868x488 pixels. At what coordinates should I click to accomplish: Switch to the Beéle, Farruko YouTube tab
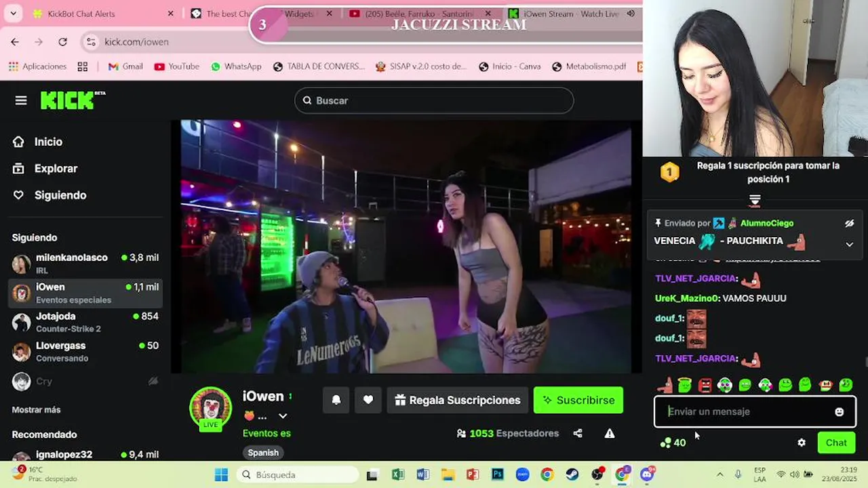pos(418,14)
